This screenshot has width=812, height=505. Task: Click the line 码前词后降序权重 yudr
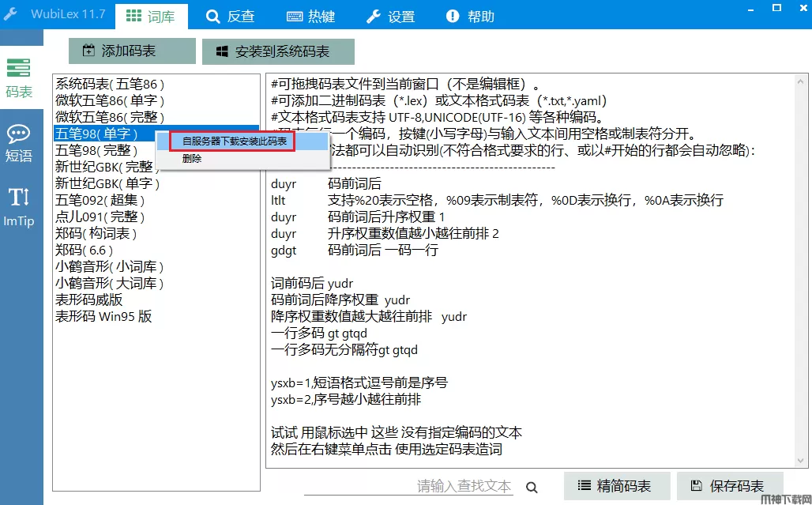click(340, 300)
